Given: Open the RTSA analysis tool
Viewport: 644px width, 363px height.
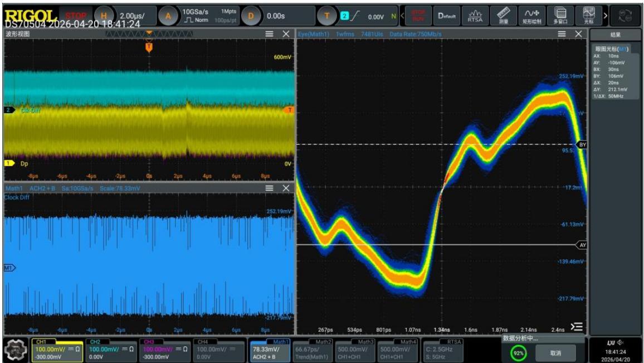Looking at the screenshot, I should (x=475, y=16).
